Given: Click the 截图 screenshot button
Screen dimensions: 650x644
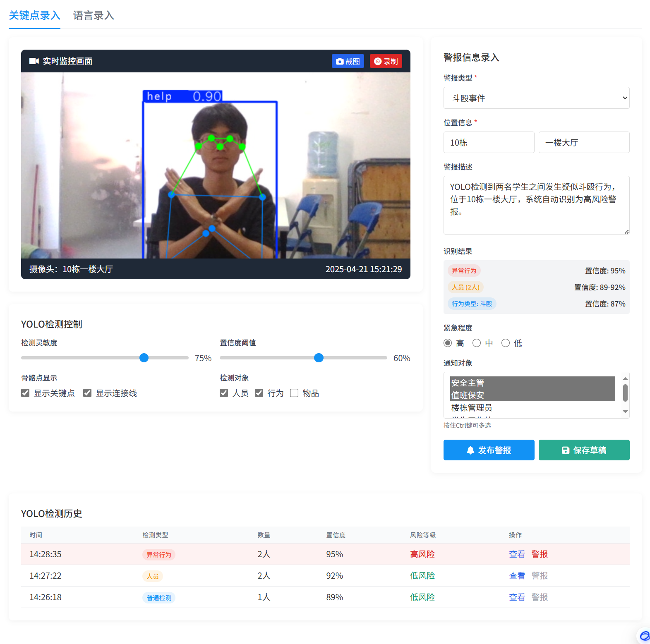Looking at the screenshot, I should pos(348,61).
